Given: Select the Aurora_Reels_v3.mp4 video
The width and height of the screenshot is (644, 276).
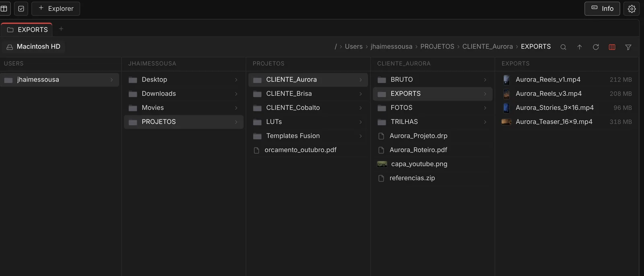Looking at the screenshot, I should point(567,94).
